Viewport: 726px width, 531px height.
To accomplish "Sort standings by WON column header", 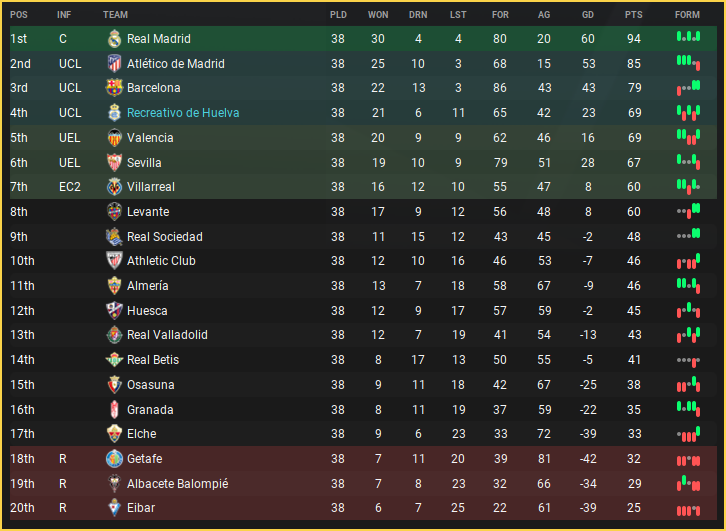I will [x=378, y=15].
